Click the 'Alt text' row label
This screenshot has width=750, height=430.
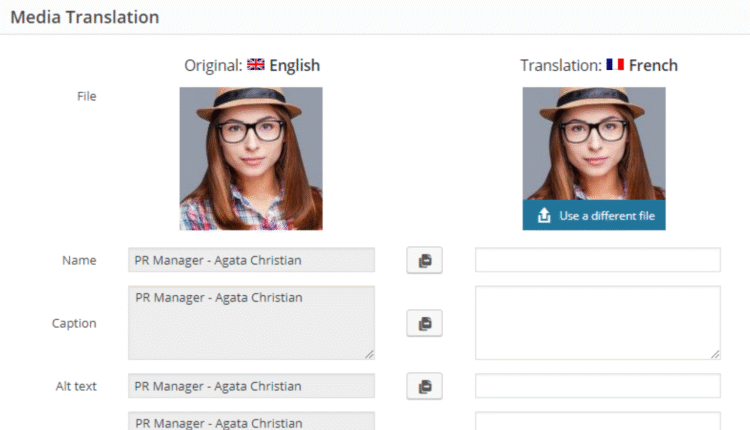point(76,386)
